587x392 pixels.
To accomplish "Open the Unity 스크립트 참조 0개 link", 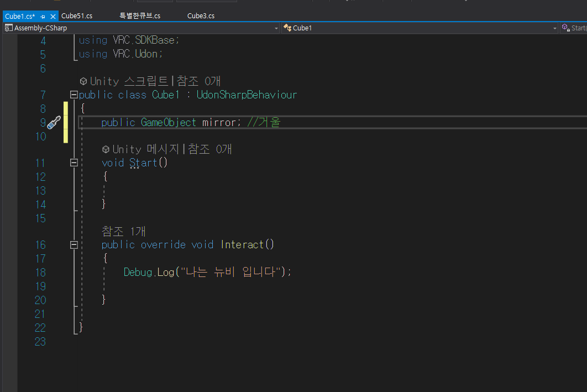I will [x=198, y=81].
